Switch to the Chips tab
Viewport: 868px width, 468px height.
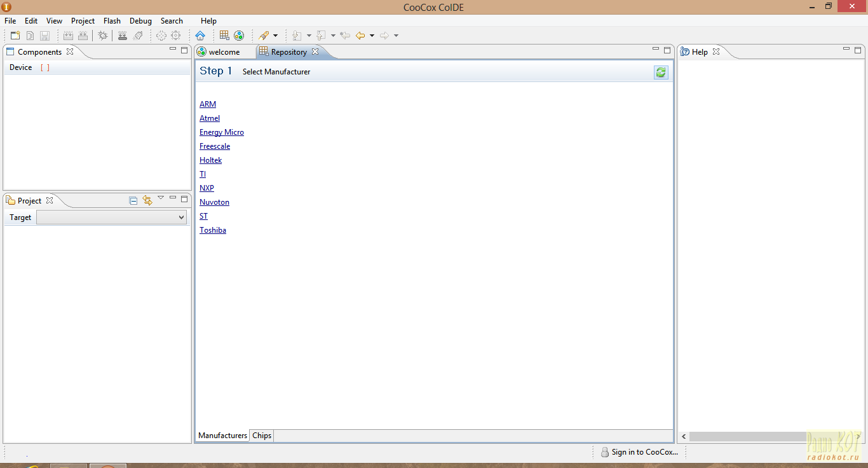tap(262, 436)
